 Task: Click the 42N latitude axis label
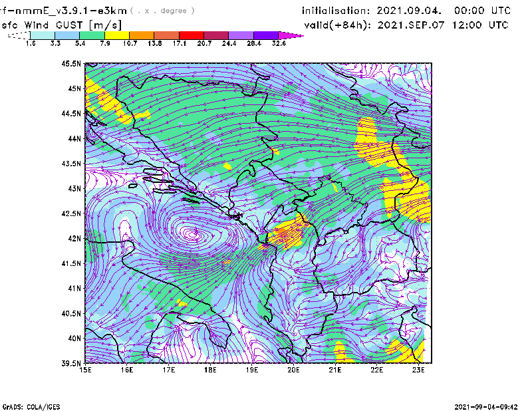(74, 238)
